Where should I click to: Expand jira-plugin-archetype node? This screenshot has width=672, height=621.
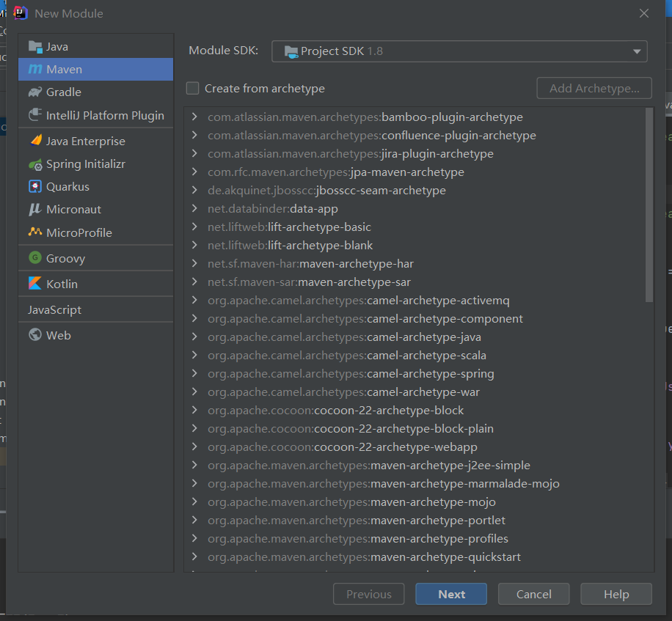pyautogui.click(x=194, y=153)
